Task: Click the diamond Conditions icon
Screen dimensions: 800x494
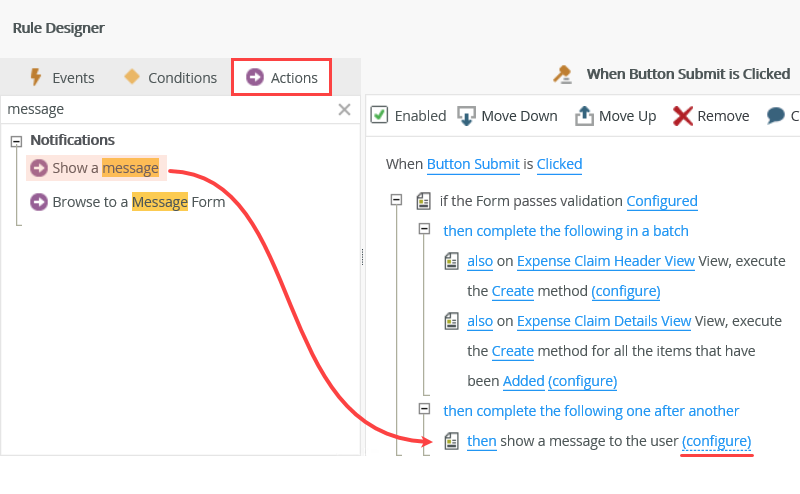Action: tap(131, 77)
